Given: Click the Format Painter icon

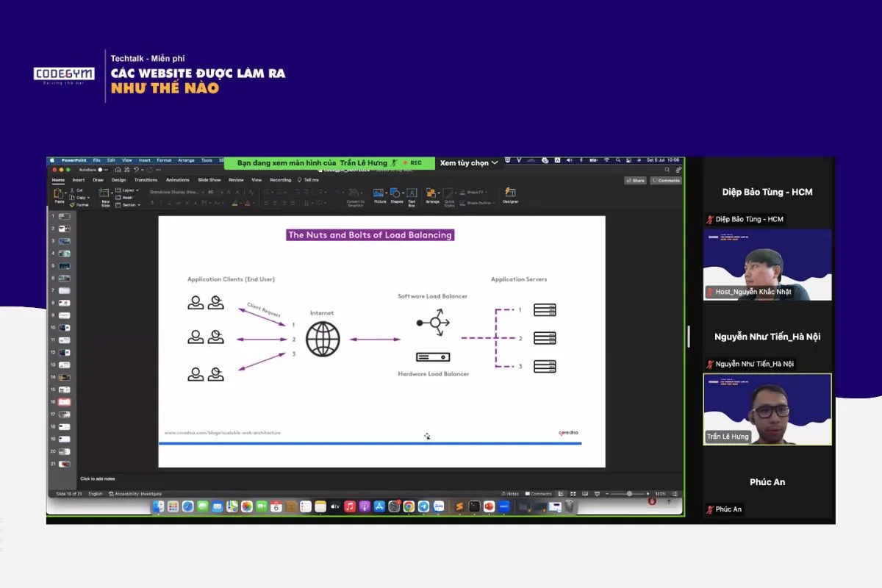Looking at the screenshot, I should [x=72, y=205].
